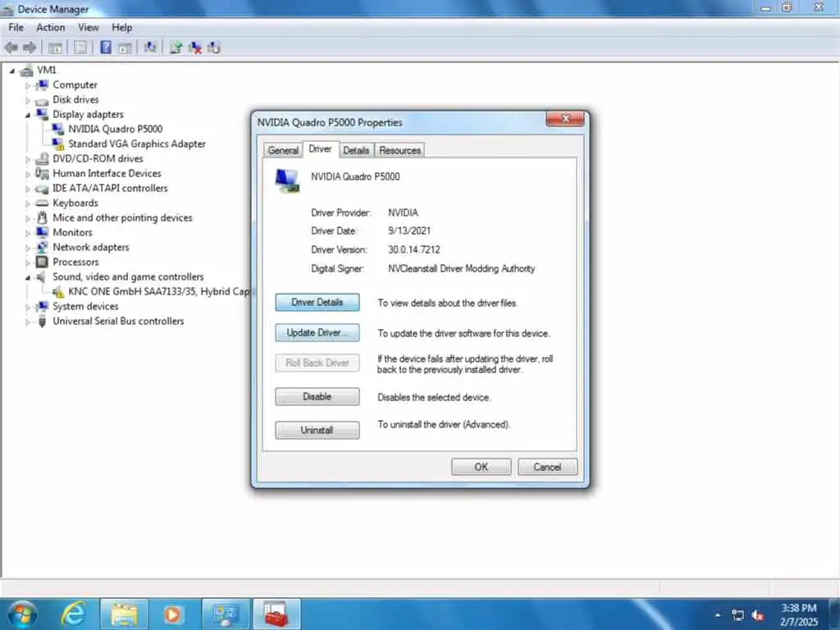Open Windows Media Player from the taskbar

[173, 614]
